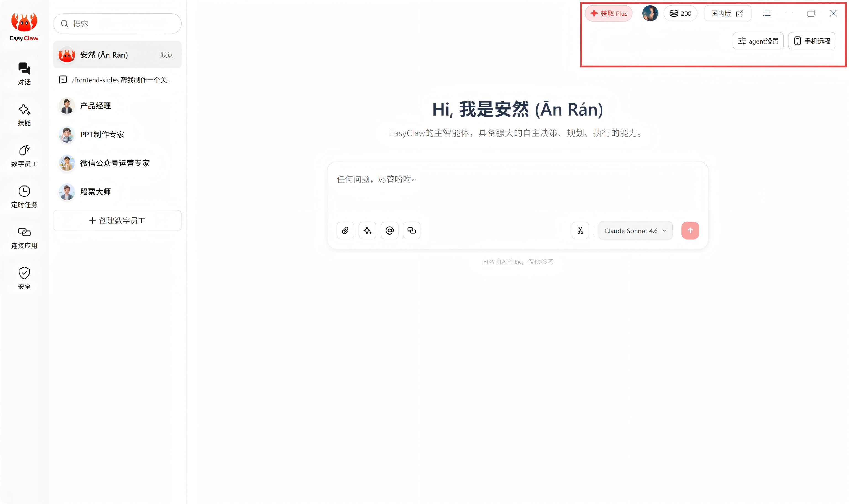Open user profile avatar in top bar
This screenshot has width=849, height=504.
click(650, 13)
